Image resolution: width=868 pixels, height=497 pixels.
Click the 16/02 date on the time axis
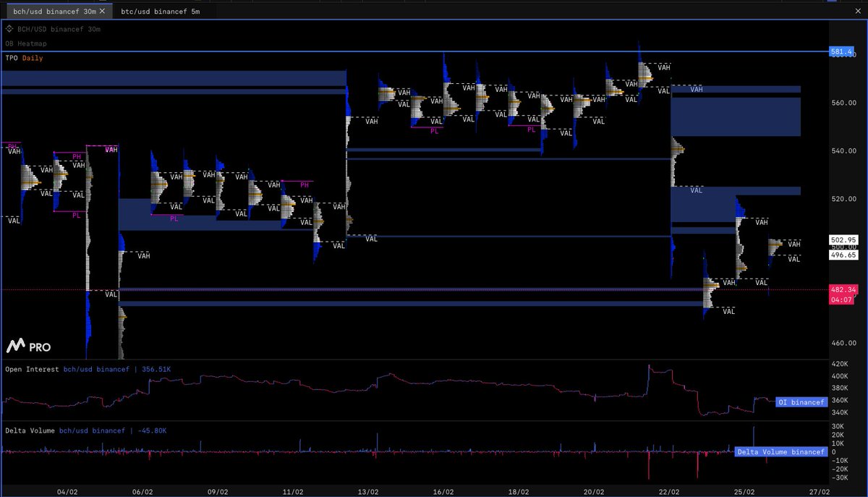tap(443, 491)
